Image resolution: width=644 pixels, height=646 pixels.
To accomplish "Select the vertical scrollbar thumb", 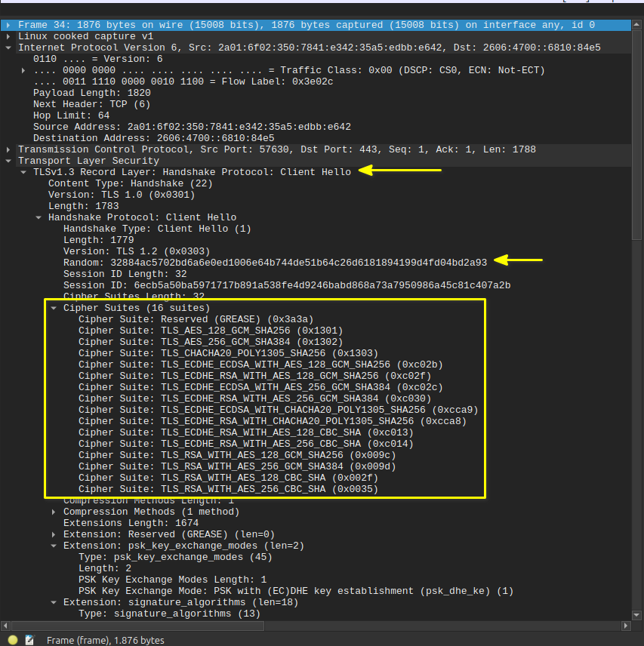I will [x=636, y=134].
